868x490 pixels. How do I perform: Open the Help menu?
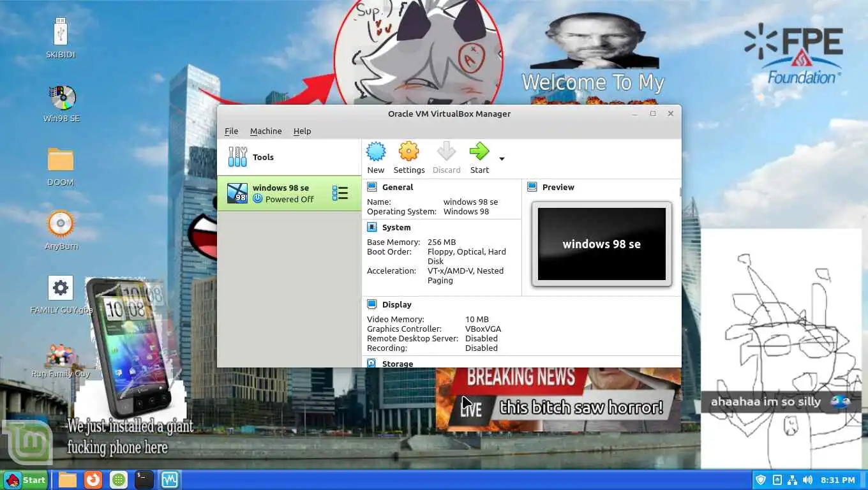pyautogui.click(x=302, y=131)
